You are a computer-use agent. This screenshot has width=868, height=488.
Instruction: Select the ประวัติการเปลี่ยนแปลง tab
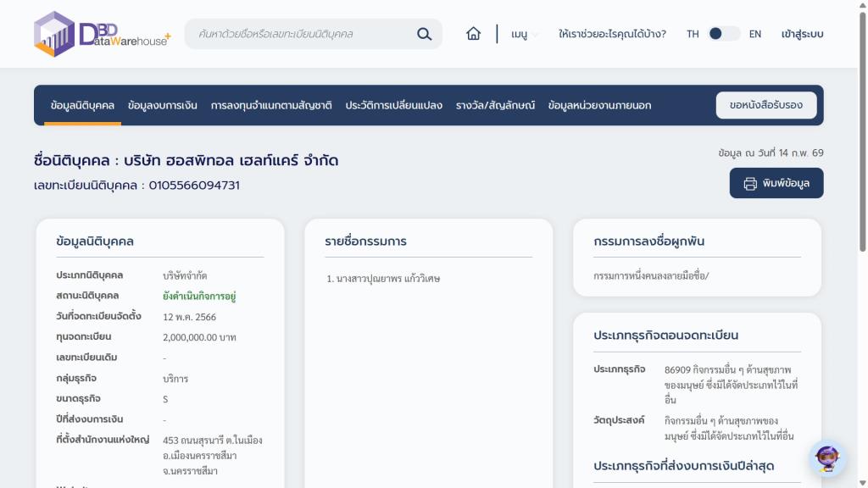tap(393, 105)
